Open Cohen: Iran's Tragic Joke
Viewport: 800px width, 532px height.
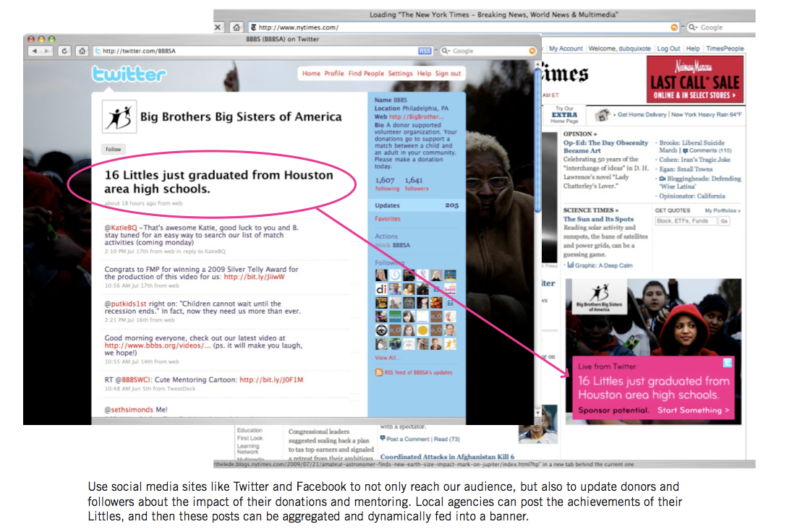point(694,160)
